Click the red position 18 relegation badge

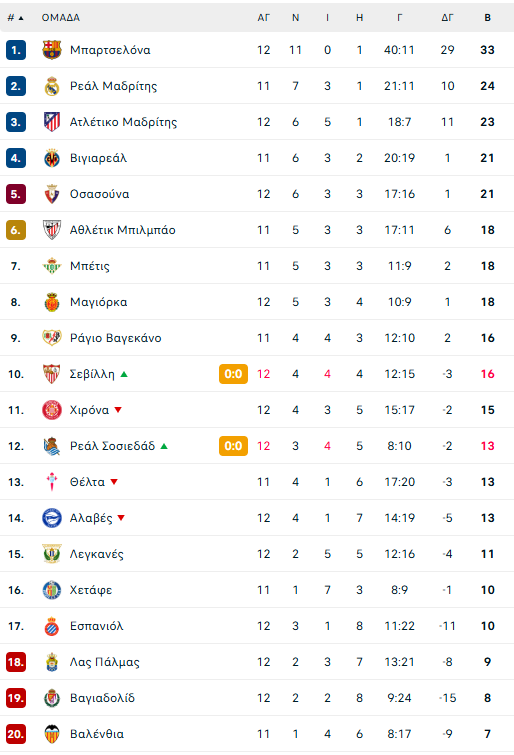16,662
